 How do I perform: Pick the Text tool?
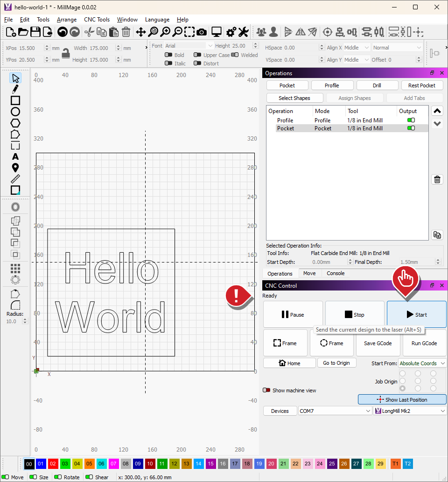(15, 156)
